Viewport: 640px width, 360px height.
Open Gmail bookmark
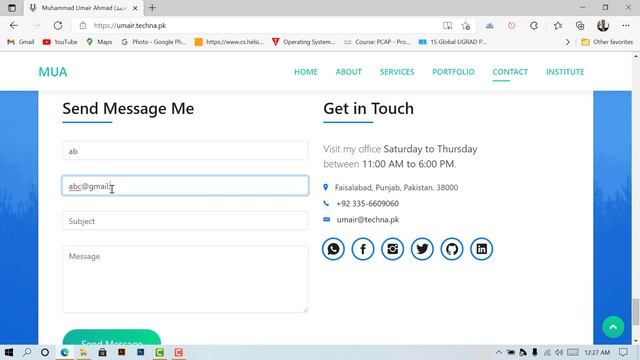[x=21, y=42]
